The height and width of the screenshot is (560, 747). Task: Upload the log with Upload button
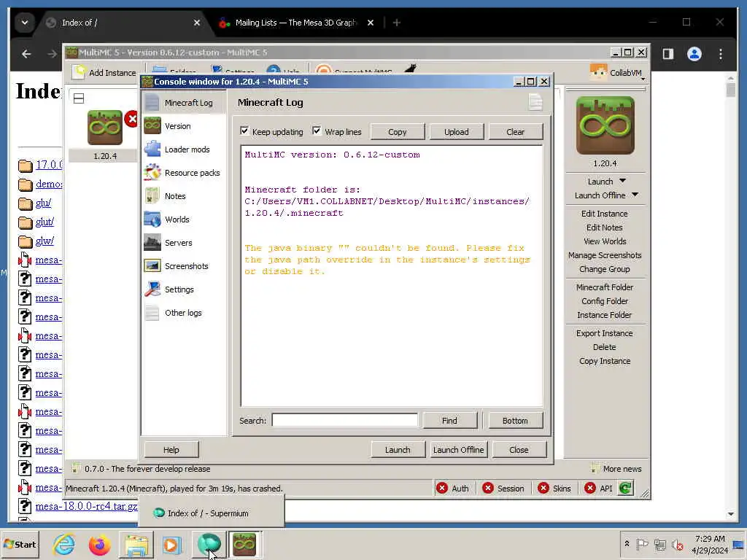457,132
